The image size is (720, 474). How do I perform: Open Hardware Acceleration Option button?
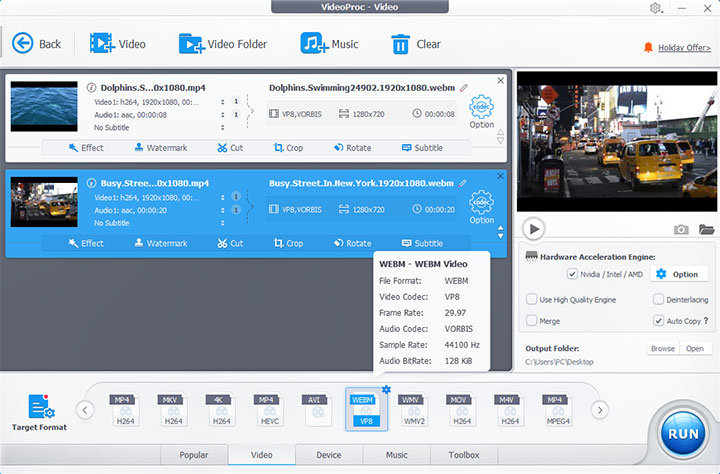click(678, 274)
